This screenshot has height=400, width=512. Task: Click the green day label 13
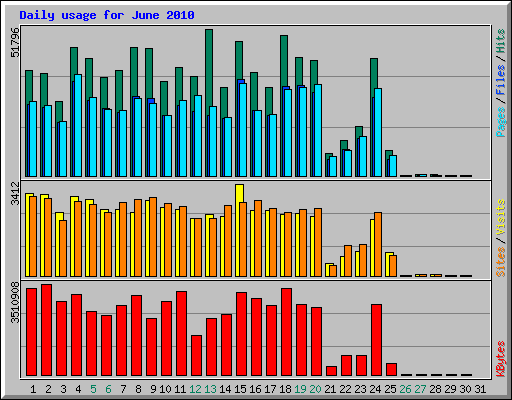210,389
